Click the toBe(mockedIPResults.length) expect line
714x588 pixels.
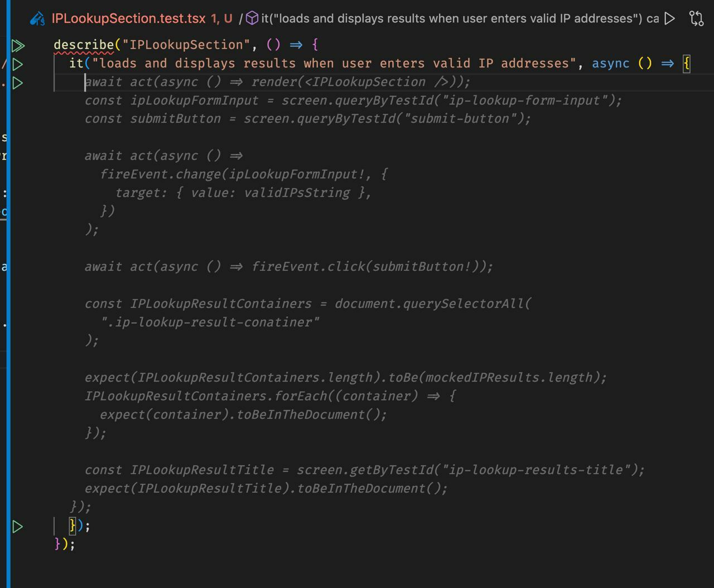click(346, 377)
